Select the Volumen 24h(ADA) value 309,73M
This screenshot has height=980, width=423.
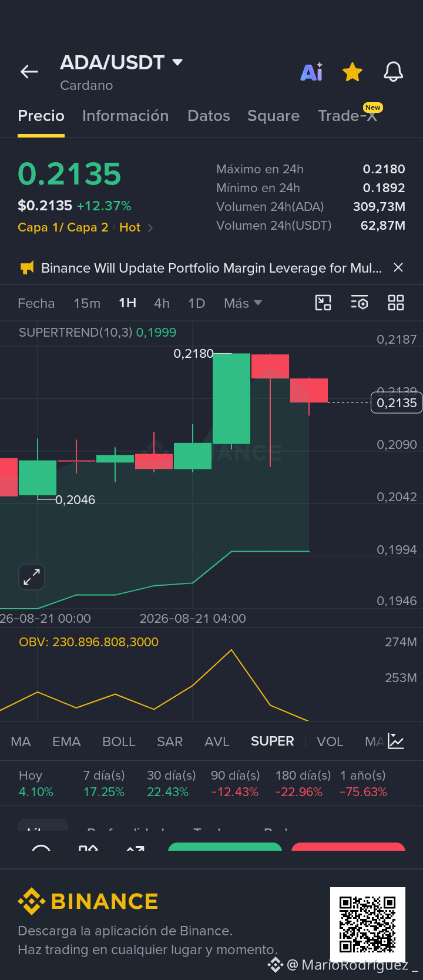coord(379,207)
